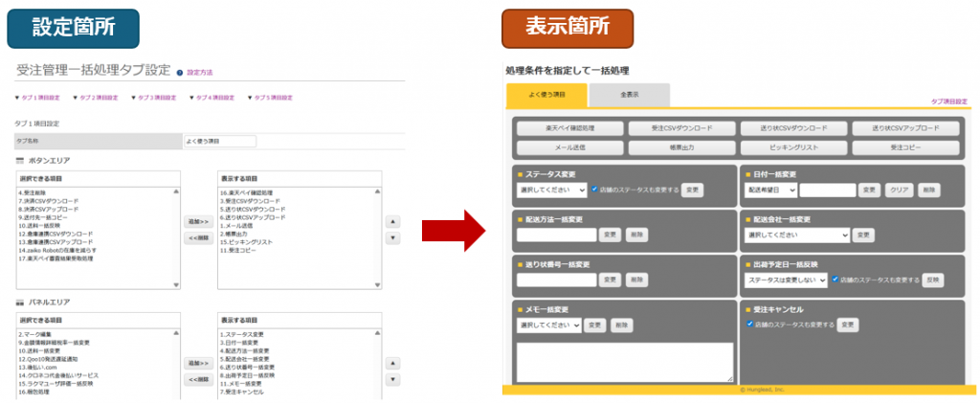This screenshot has width=980, height=404.
Task: Uncheck store status checkbox under 受注キャンセル
Action: 749,325
